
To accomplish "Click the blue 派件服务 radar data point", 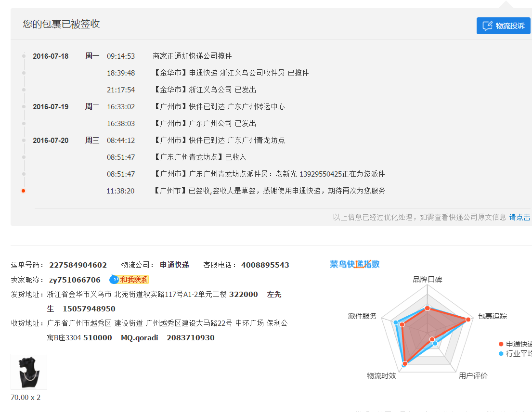I will click(x=395, y=322).
